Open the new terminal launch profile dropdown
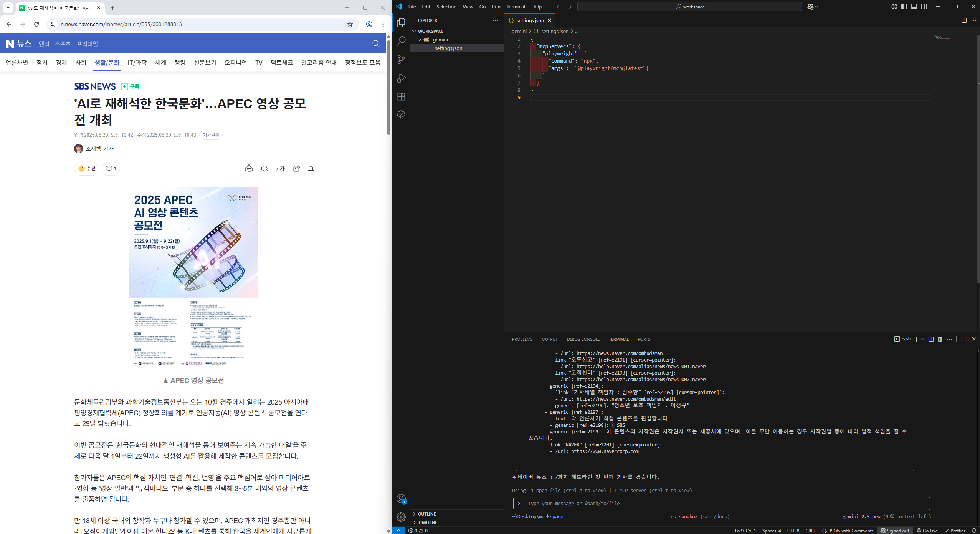This screenshot has width=980, height=534. coord(922,339)
